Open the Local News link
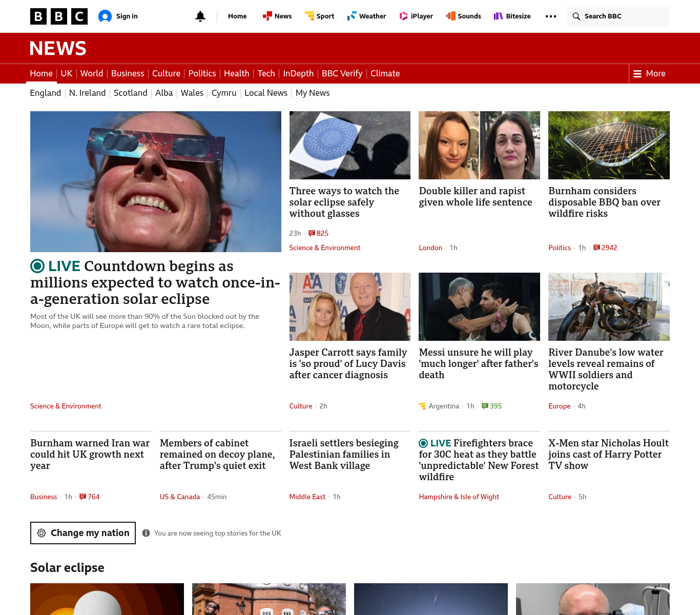The height and width of the screenshot is (615, 700). click(266, 93)
